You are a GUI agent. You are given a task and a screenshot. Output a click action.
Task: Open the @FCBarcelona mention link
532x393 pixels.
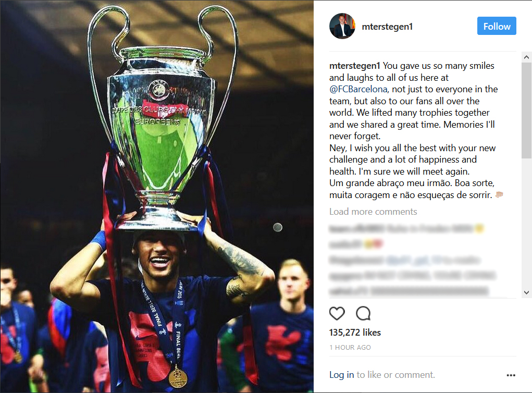point(358,89)
